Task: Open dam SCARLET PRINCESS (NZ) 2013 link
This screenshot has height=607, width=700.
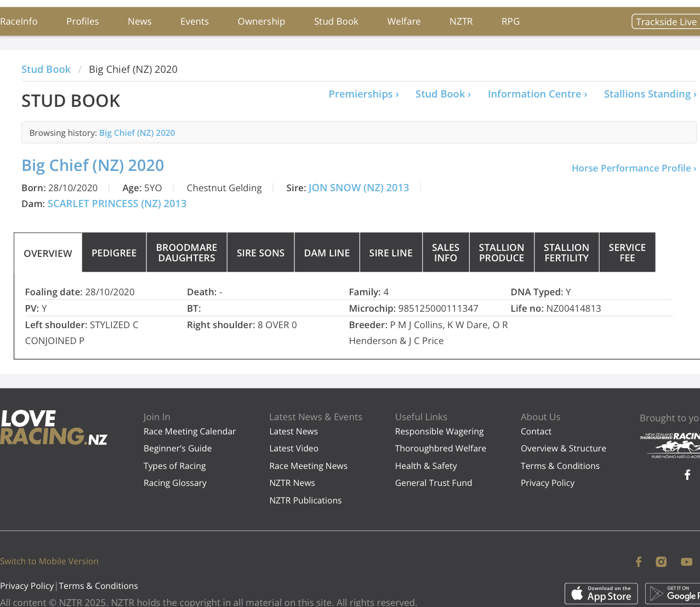Action: [x=117, y=204]
